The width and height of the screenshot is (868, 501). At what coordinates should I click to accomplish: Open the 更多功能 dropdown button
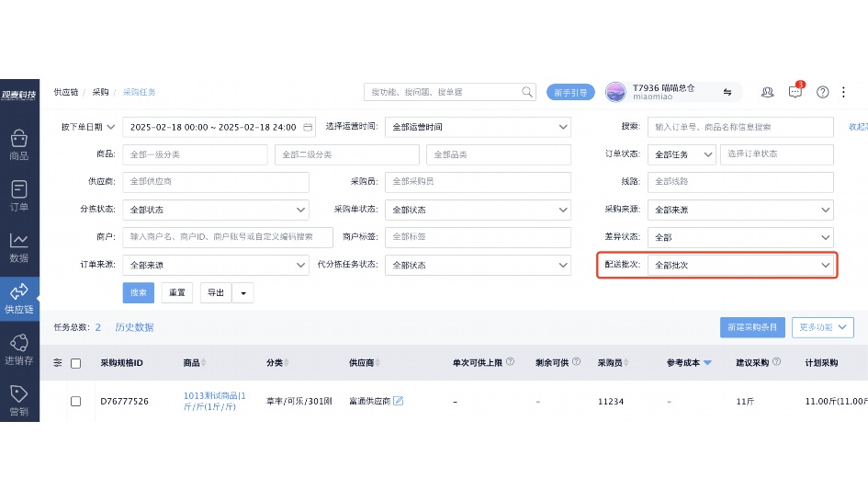(x=826, y=326)
